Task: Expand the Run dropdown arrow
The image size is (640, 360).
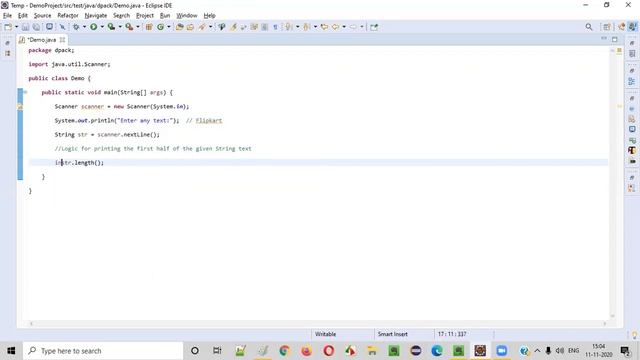Action: click(102, 27)
